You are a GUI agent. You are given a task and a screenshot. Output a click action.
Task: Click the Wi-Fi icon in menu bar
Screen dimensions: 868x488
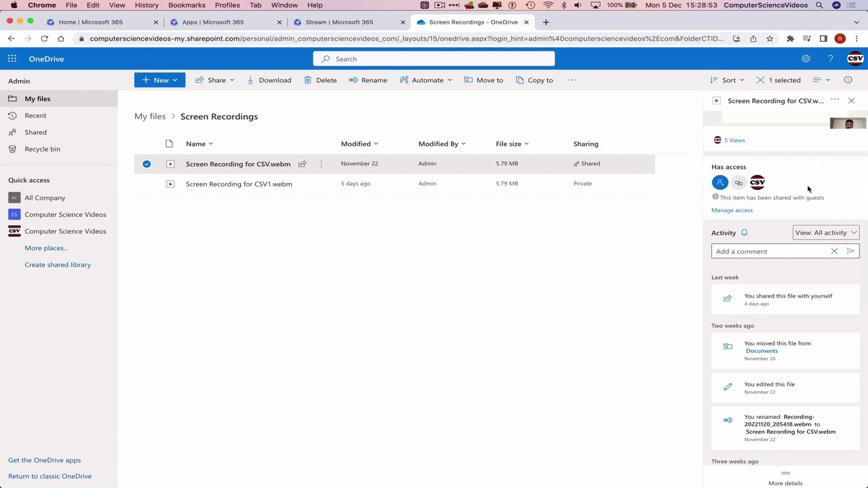point(548,5)
